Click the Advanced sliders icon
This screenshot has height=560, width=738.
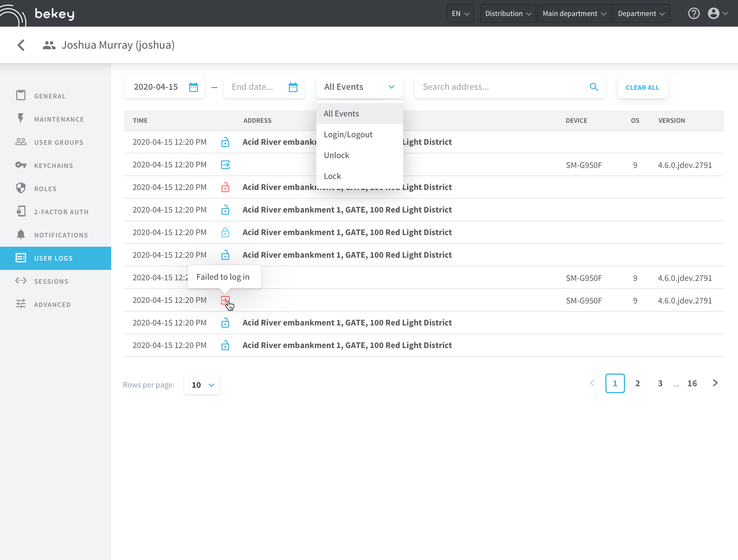pyautogui.click(x=21, y=303)
